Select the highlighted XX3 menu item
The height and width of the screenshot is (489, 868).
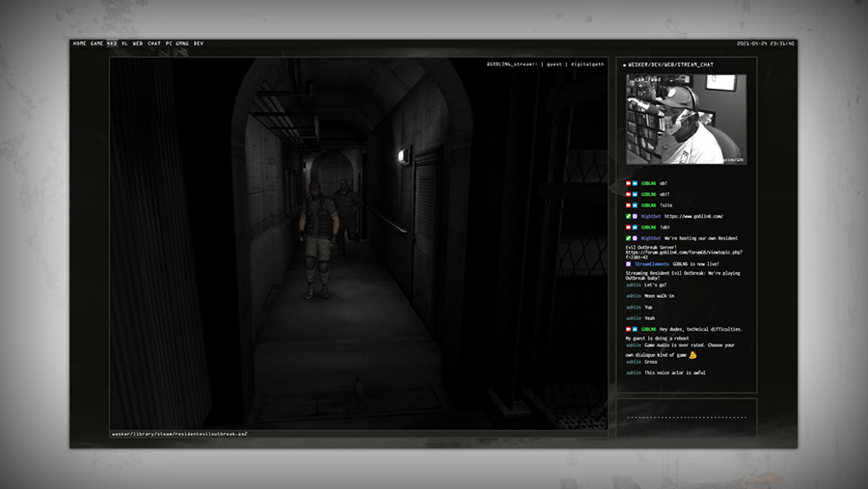click(x=112, y=43)
